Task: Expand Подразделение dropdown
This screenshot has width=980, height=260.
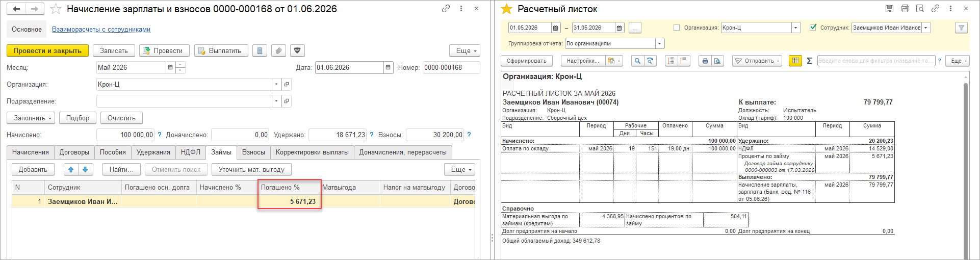Action: pyautogui.click(x=276, y=101)
